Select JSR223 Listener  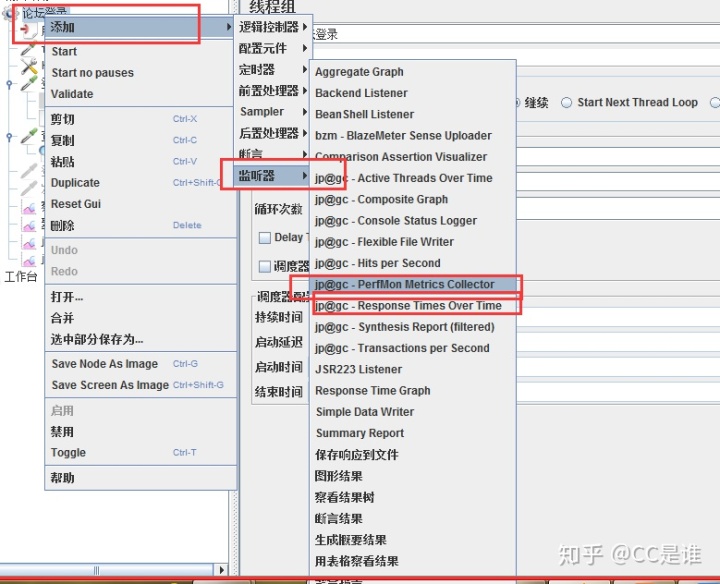pyautogui.click(x=413, y=370)
